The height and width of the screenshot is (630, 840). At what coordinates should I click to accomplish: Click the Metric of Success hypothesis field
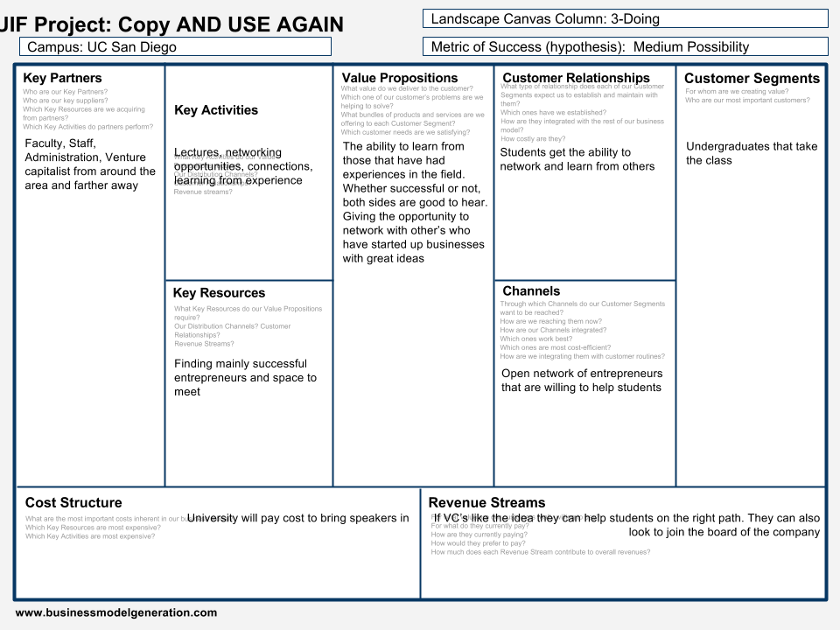[625, 46]
